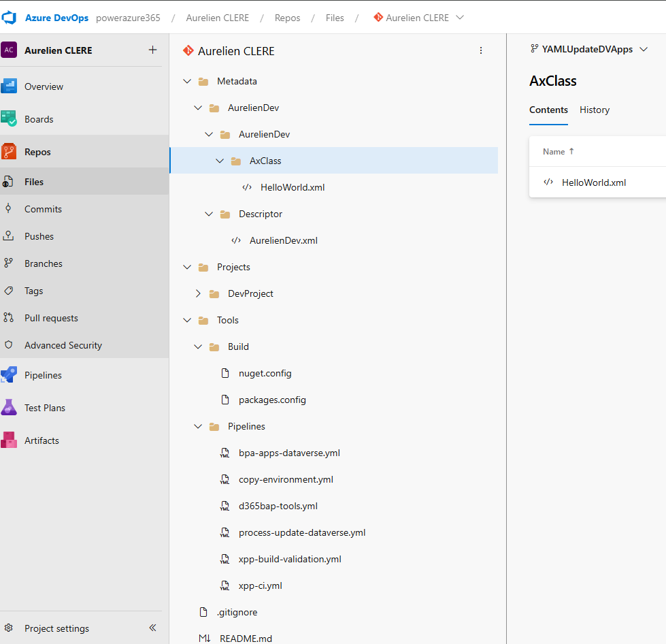Open Pull requests in the Repos menu
666x644 pixels.
click(52, 318)
